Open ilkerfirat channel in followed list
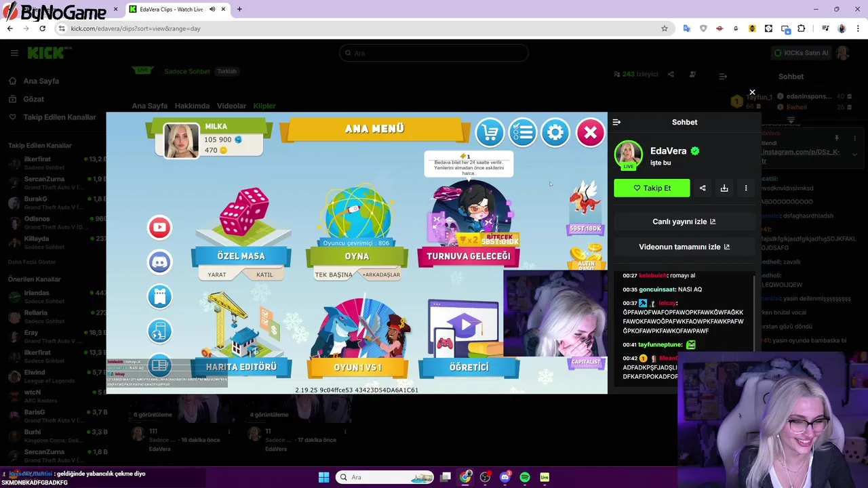Screen dimensions: 868x488 (x=56, y=163)
